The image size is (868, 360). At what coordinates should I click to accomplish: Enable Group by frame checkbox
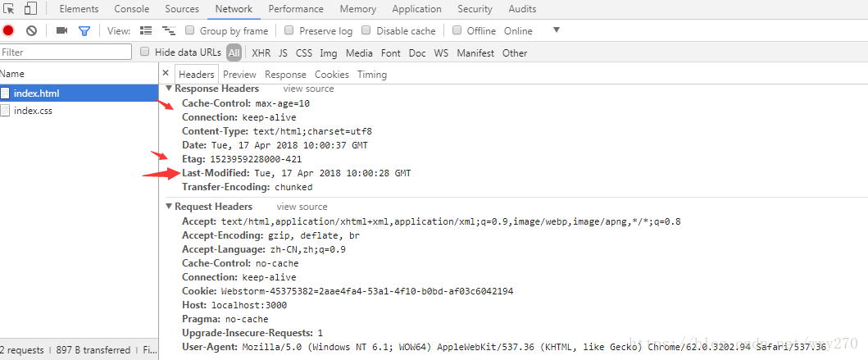(189, 30)
